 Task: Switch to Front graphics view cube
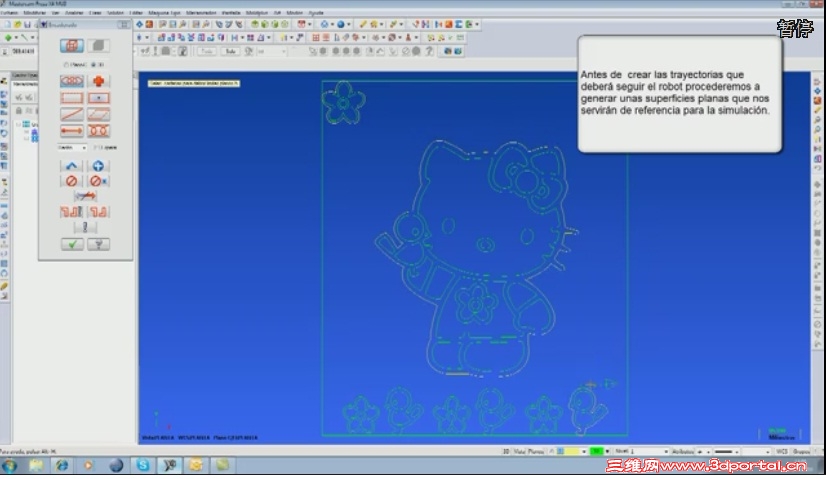pyautogui.click(x=265, y=24)
